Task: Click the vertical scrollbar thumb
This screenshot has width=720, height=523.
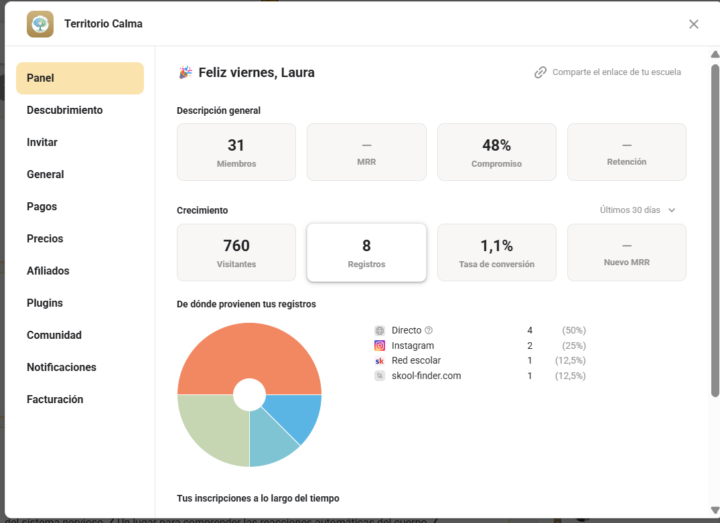Action: pos(714,230)
